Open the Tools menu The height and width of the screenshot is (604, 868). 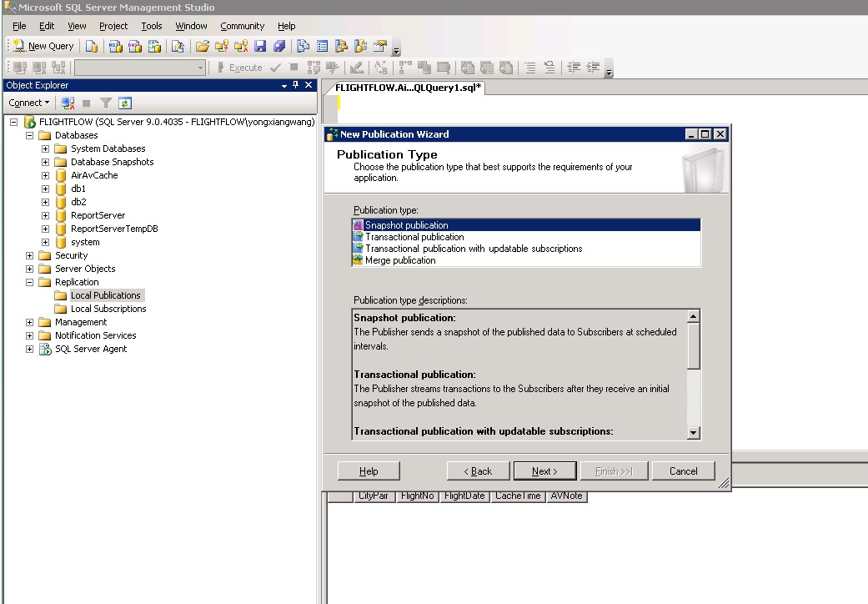(x=152, y=26)
